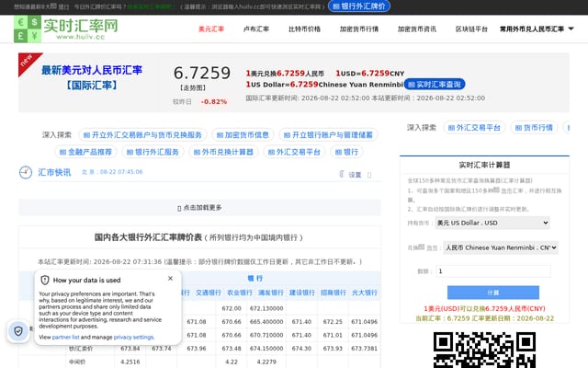Select 交通银行 column header

click(x=209, y=293)
